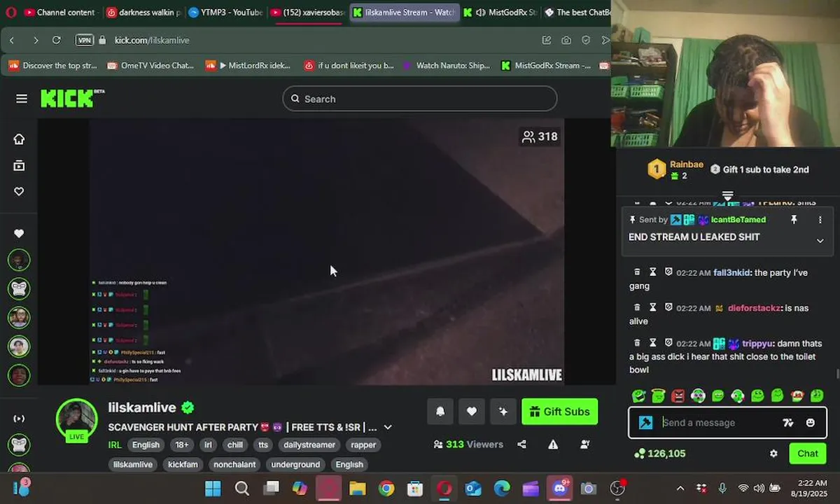Screen dimensions: 840x504
Task: Open Discord from the taskbar
Action: [560, 488]
